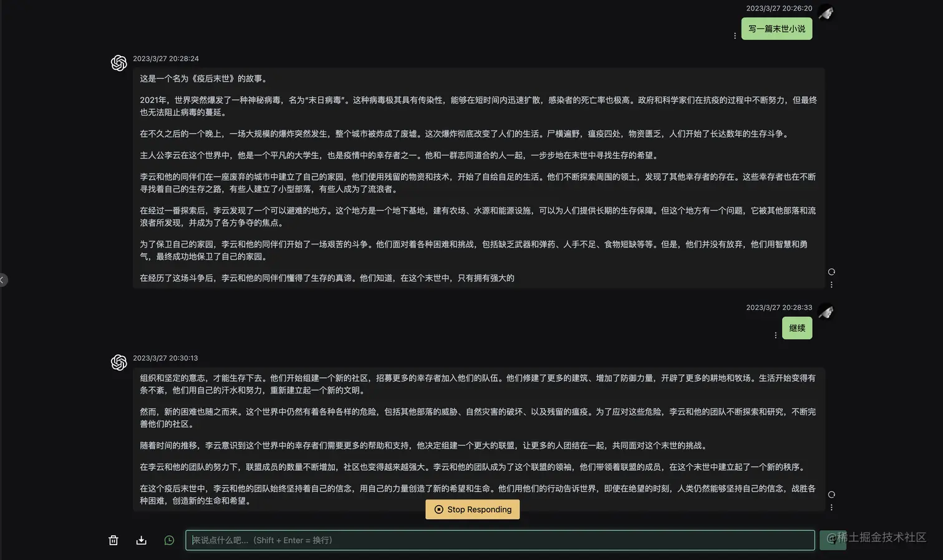Screen dimensions: 943x560
Task: Regenerate the first response with the circular arrow
Action: [831, 272]
